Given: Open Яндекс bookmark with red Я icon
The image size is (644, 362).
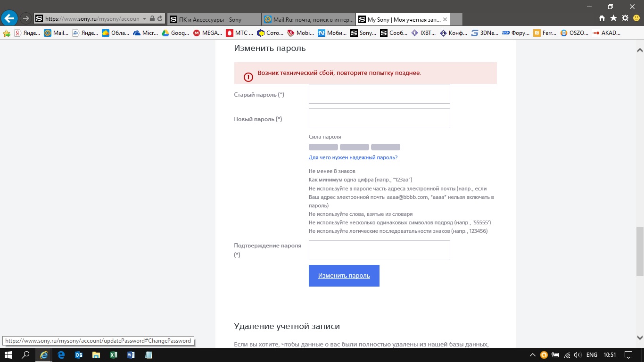Looking at the screenshot, I should [x=27, y=33].
